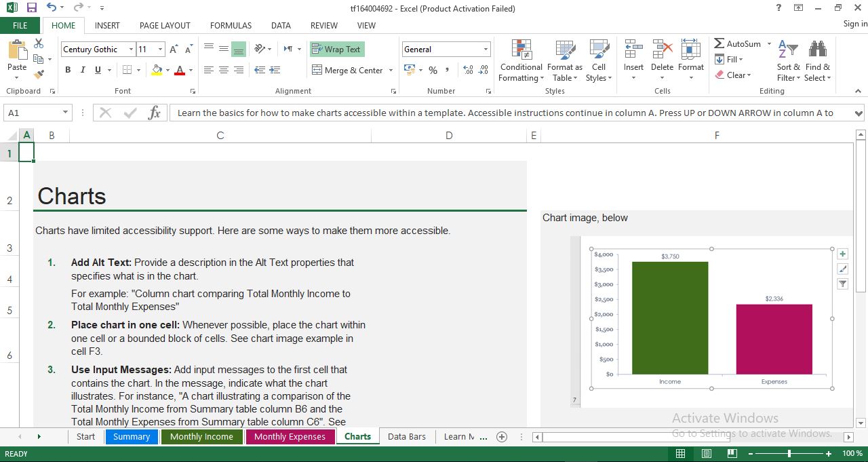This screenshot has height=462, width=868.
Task: Insert cells button
Action: click(x=633, y=61)
